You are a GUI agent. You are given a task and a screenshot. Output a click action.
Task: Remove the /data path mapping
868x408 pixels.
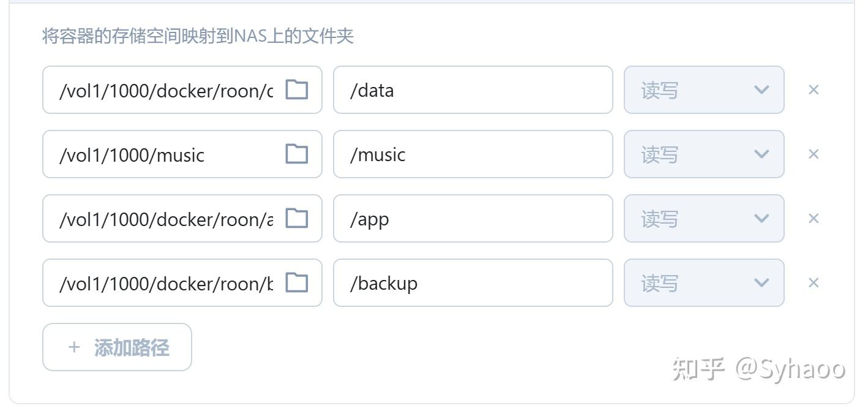pos(814,89)
